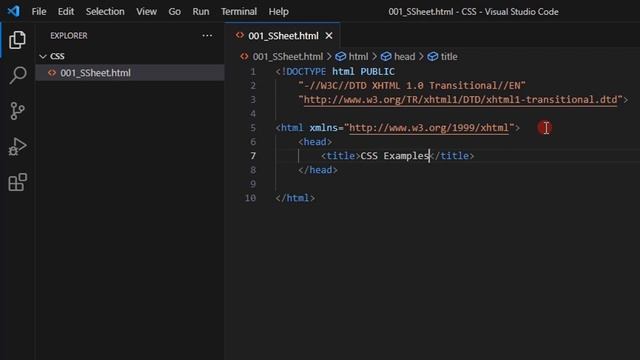Close the 001_SSheet.html tab
The height and width of the screenshot is (360, 640).
coord(329,36)
